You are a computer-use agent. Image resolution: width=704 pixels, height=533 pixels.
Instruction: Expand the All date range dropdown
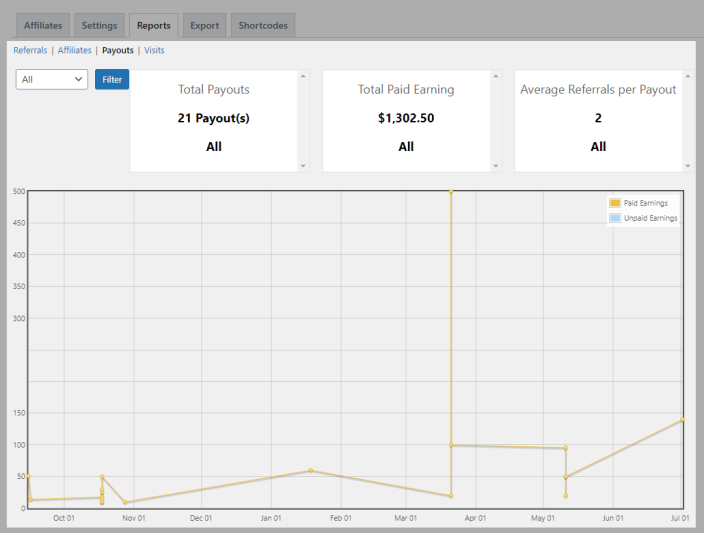point(52,79)
